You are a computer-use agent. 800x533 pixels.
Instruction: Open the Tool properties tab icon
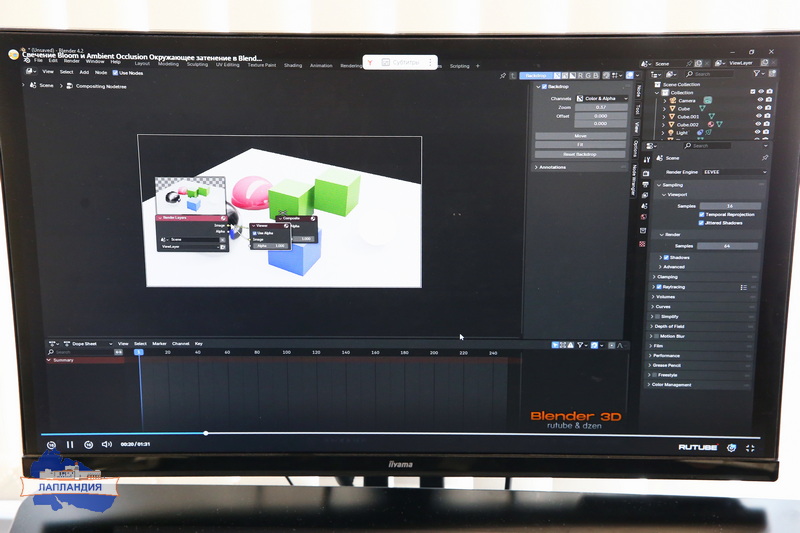point(647,160)
